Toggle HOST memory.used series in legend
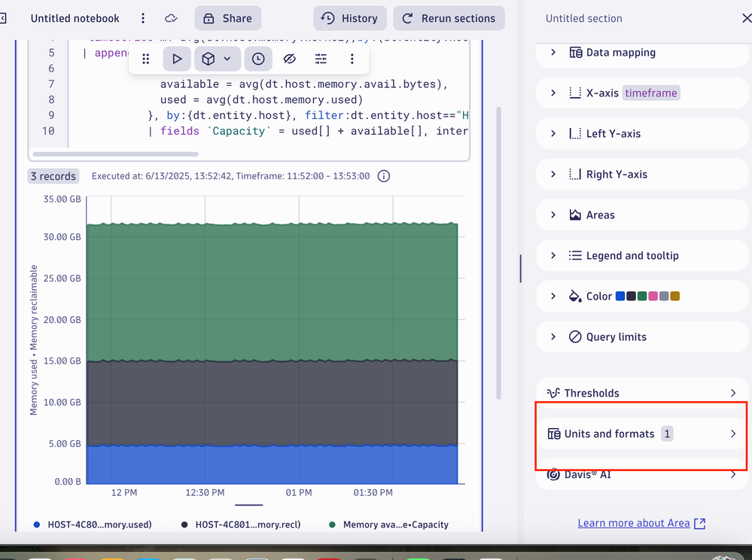Screen dimensions: 752x560 click(x=99, y=525)
